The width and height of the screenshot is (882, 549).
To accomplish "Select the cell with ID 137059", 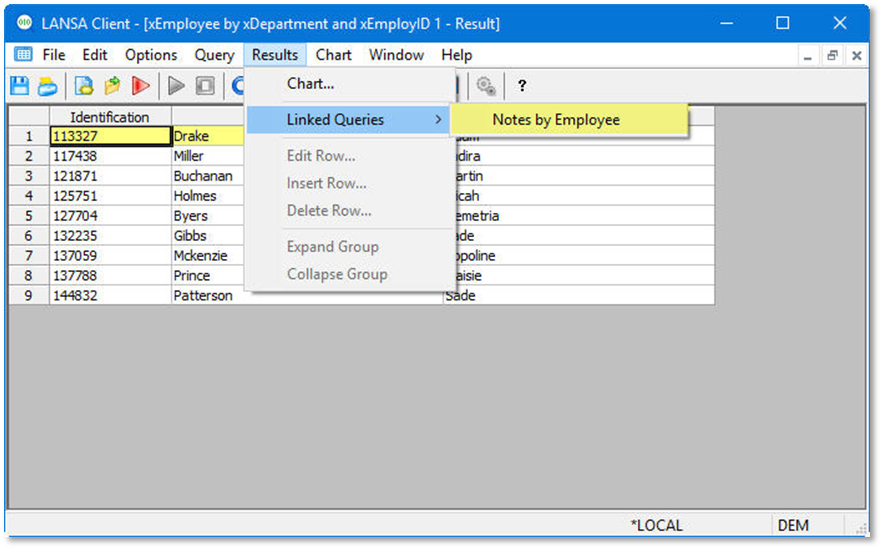I will [x=110, y=256].
